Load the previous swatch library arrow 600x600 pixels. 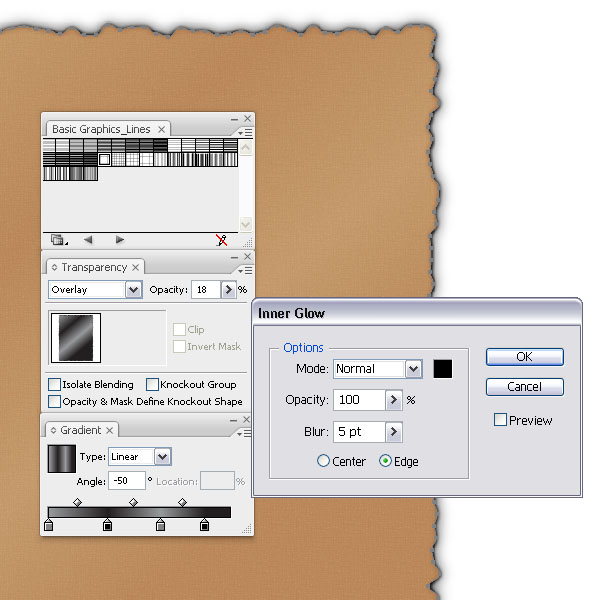point(88,240)
